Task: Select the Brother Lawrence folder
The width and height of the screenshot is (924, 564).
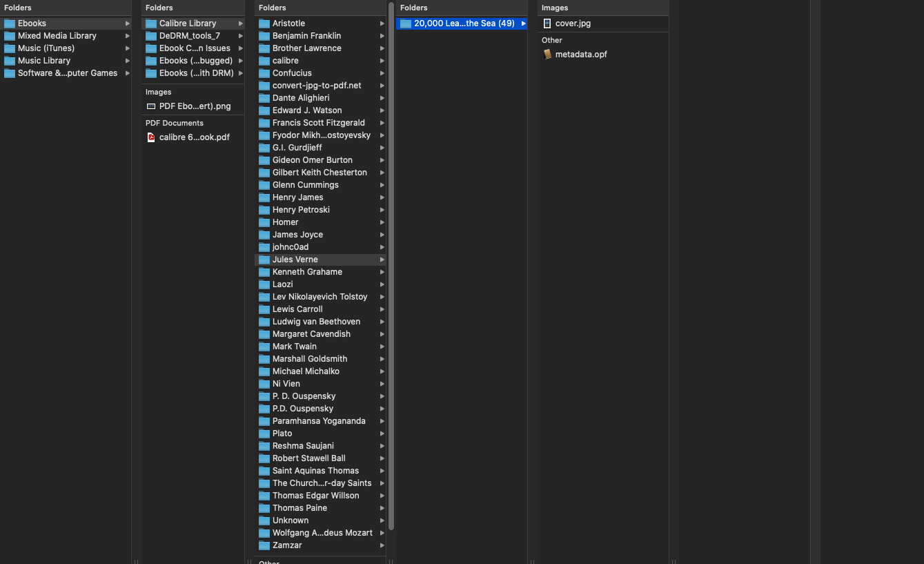Action: (320, 48)
